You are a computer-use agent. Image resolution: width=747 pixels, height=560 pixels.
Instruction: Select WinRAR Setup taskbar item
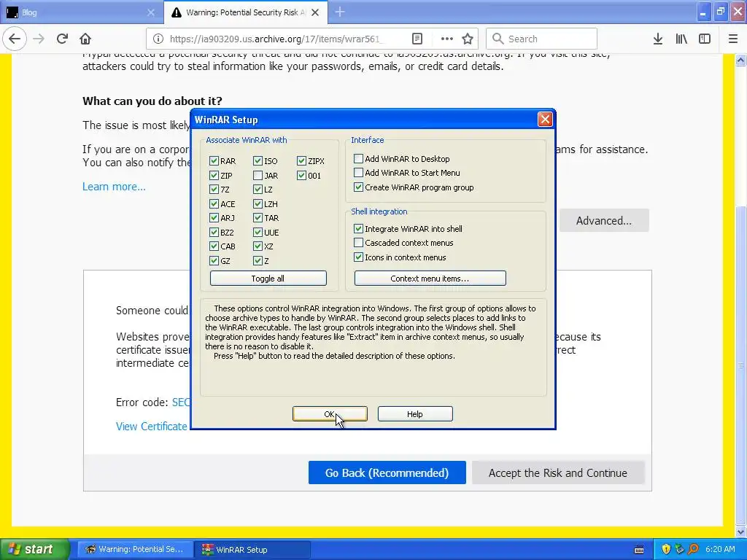tap(252, 549)
